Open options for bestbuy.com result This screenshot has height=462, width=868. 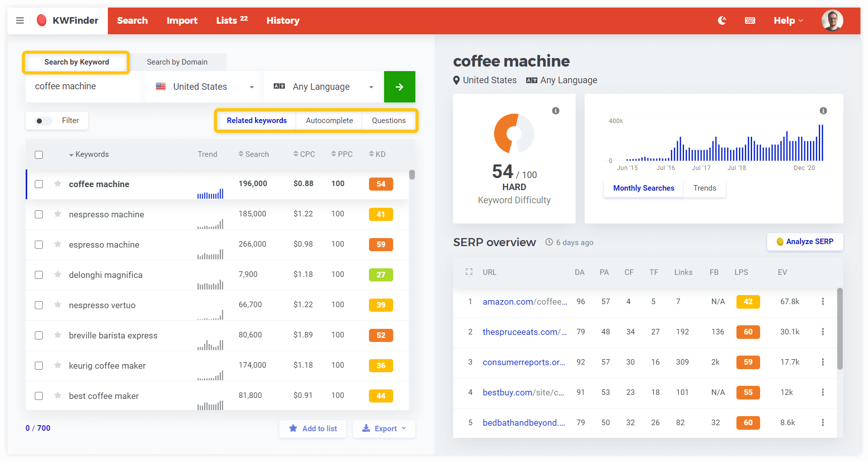[x=823, y=392]
